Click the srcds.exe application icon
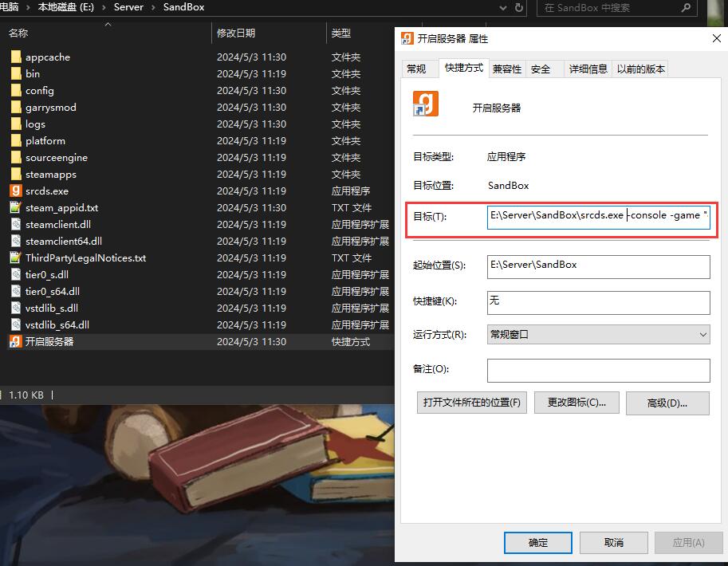Viewport: 728px width, 566px height. (x=16, y=191)
